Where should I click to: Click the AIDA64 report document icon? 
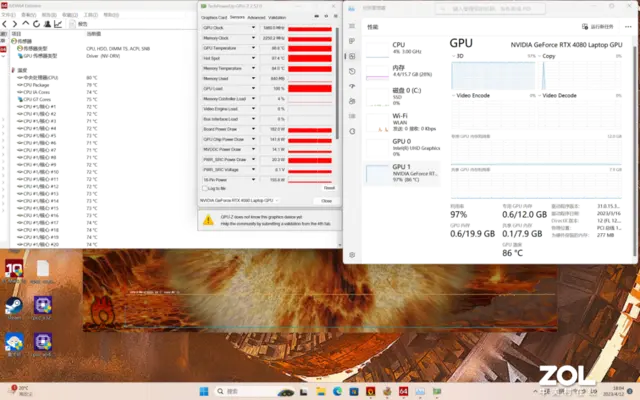[72, 24]
